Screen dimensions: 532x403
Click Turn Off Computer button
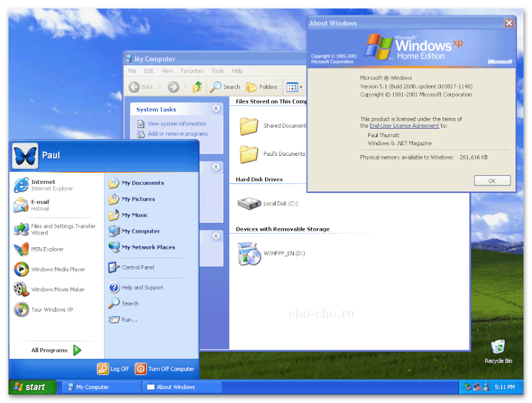(165, 368)
